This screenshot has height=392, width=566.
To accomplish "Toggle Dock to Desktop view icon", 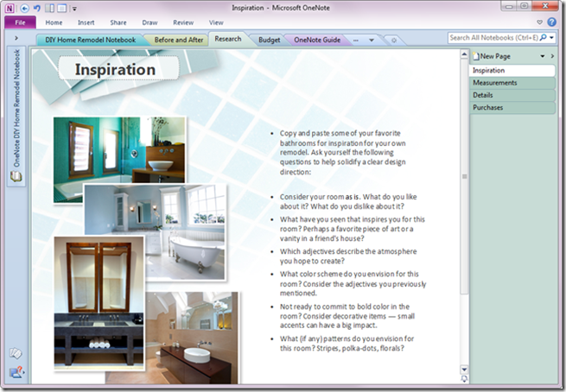I will [49, 8].
